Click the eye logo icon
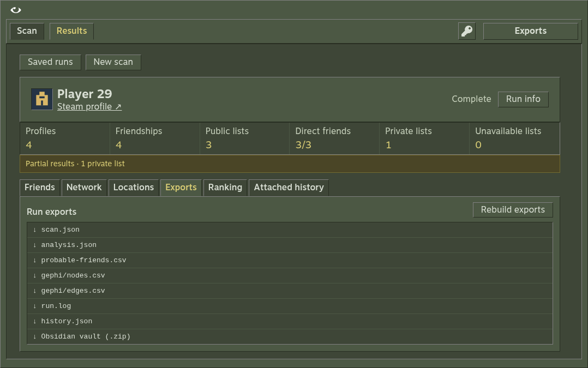This screenshot has height=368, width=588. click(x=16, y=10)
